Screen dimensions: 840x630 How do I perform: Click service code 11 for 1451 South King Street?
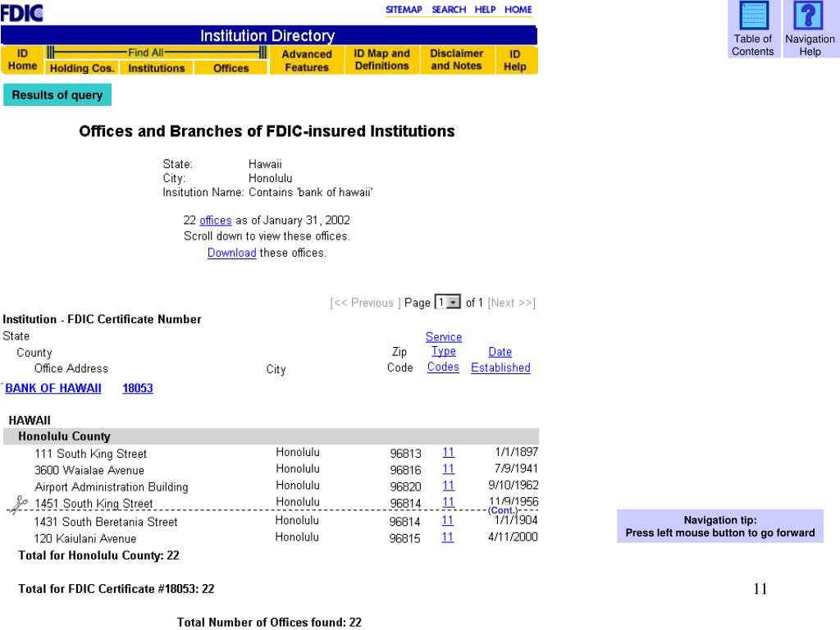tap(449, 502)
